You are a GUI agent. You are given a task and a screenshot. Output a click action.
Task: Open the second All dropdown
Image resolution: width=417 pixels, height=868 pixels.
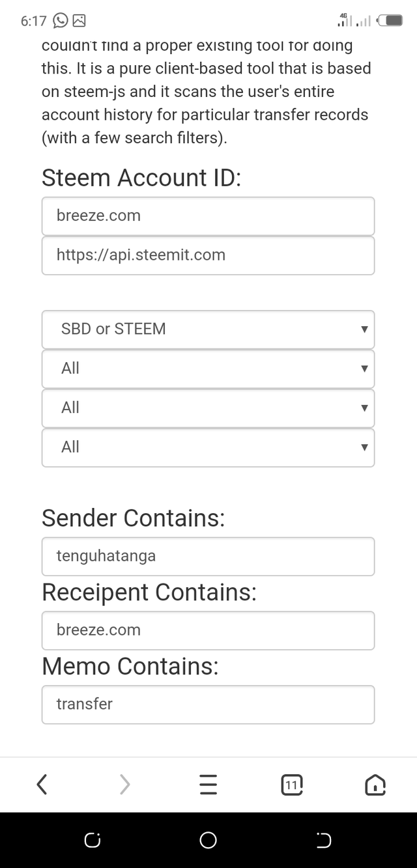pyautogui.click(x=208, y=408)
